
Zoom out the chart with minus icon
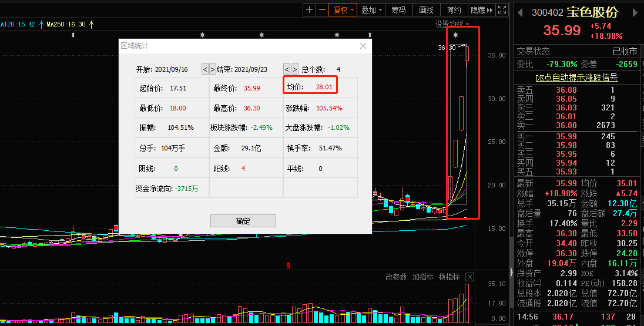tap(322, 10)
